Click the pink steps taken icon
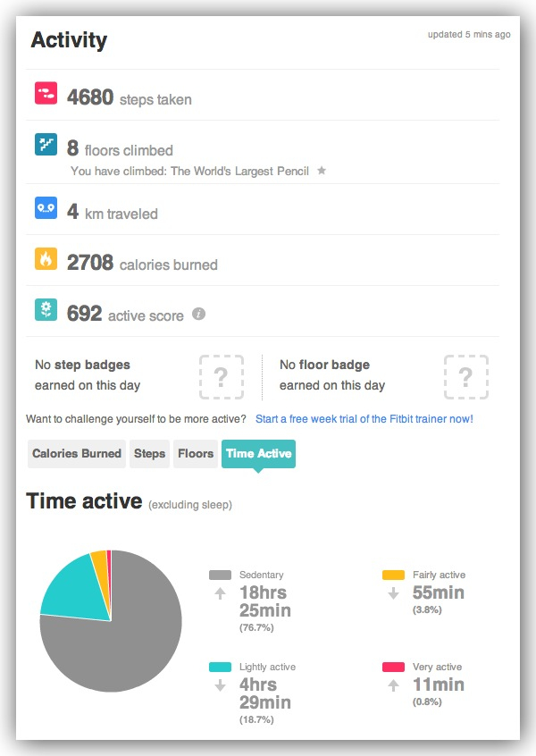The image size is (536, 756). click(x=46, y=93)
